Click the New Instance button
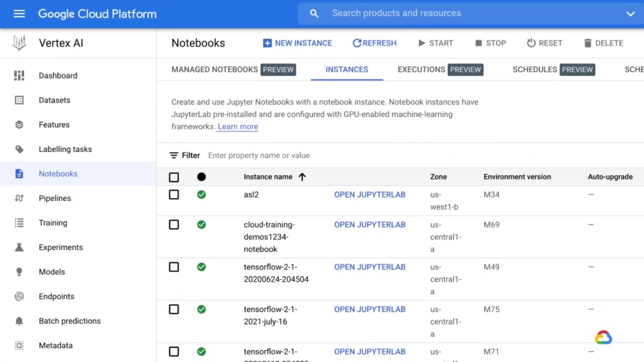The width and height of the screenshot is (644, 362). (297, 43)
